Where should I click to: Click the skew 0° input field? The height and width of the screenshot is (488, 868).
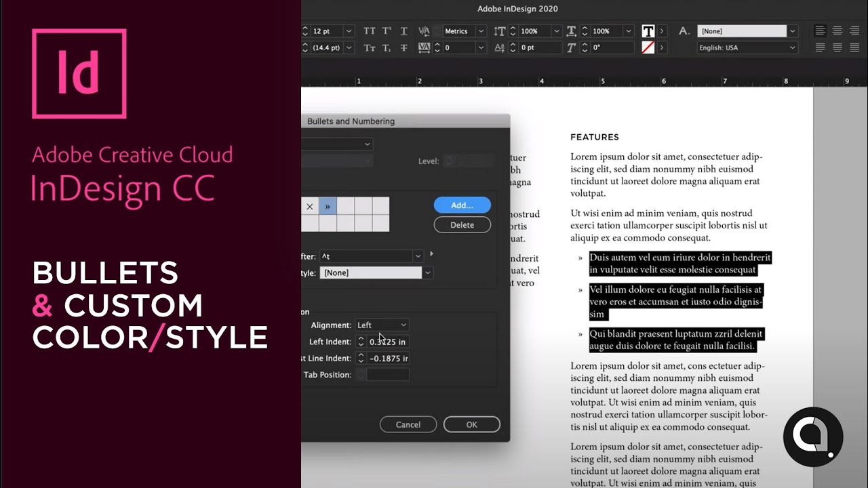point(612,47)
